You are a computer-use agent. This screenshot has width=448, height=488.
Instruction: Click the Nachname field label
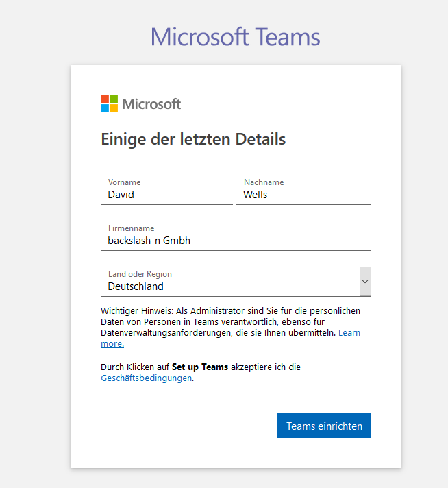tap(263, 182)
